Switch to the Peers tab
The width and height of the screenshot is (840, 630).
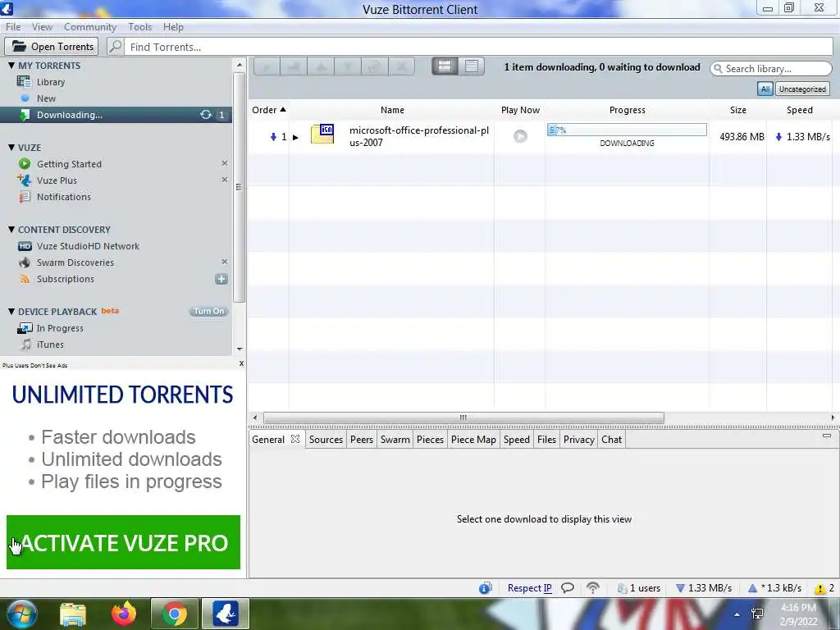point(362,440)
